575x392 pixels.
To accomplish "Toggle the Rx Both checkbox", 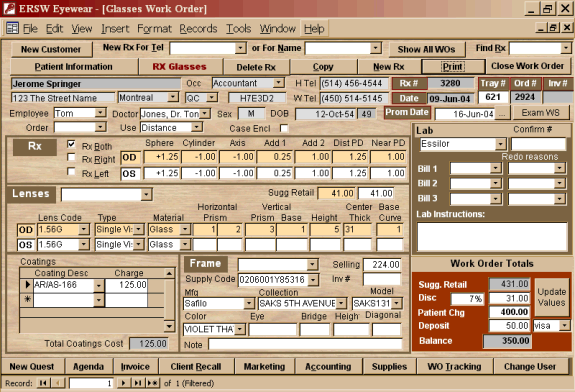I will 72,144.
